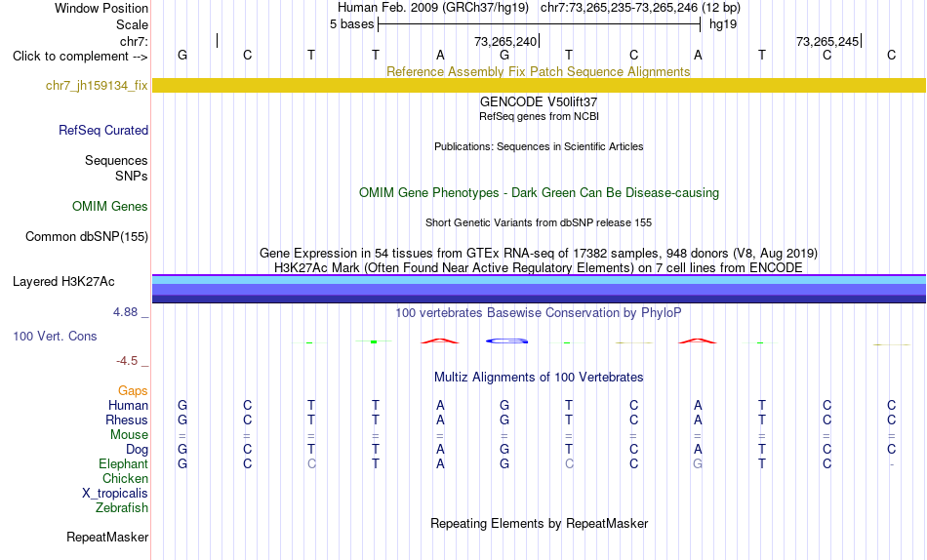Click the Rhesus alignment row label
The image size is (927, 560).
pos(127,420)
